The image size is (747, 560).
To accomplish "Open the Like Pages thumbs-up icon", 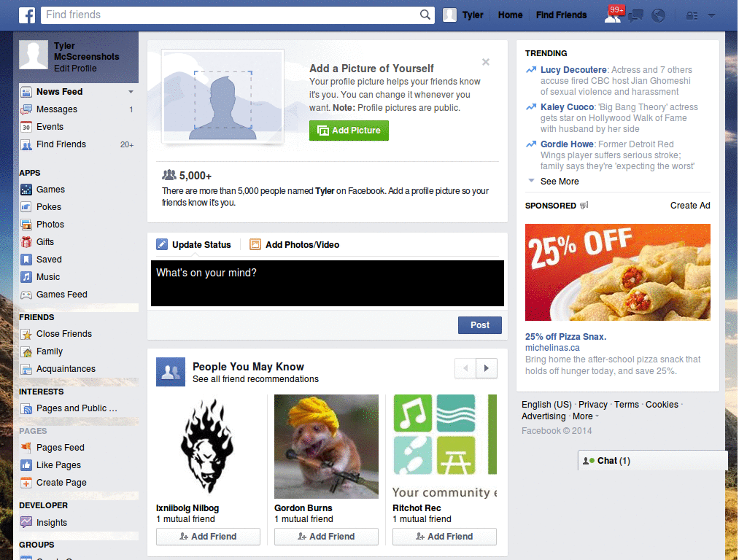I will coord(26,465).
